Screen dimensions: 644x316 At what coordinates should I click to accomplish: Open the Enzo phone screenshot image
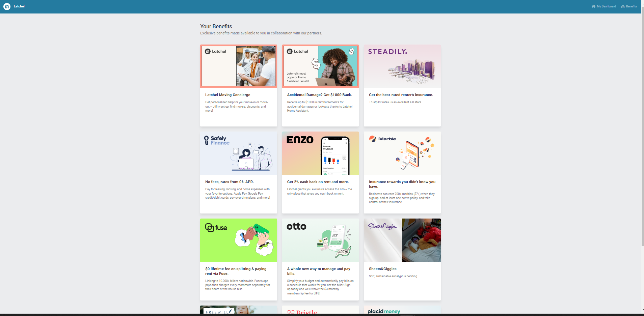coord(335,155)
